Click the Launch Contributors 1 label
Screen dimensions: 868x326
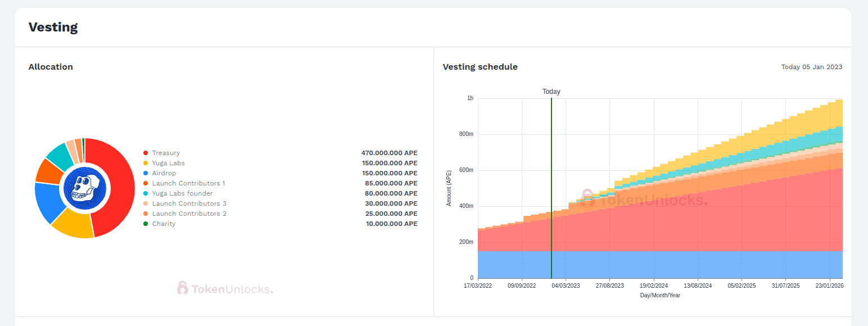(x=188, y=183)
